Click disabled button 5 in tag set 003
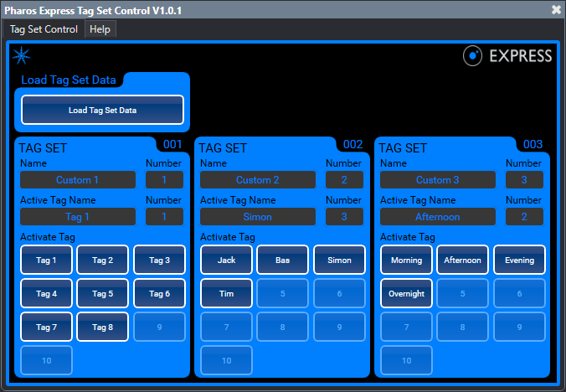This screenshot has width=566, height=392. [x=462, y=293]
